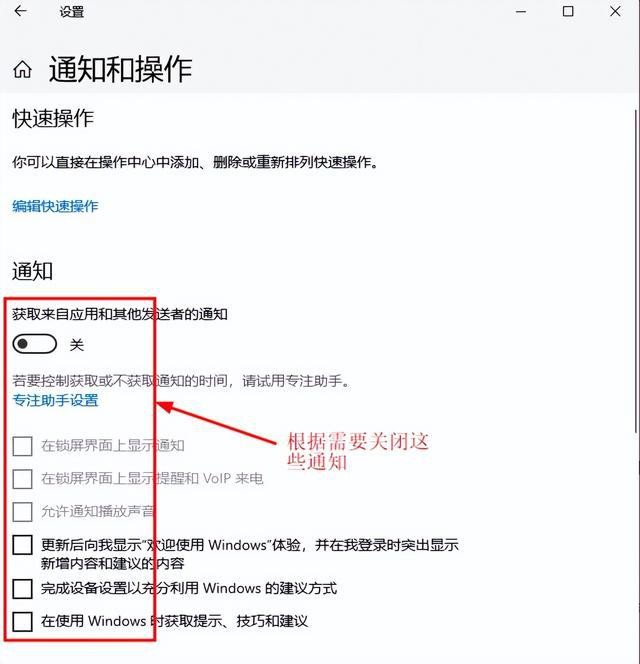Enable 在使用 Windows 时获取提示、技巧和建议
Image resolution: width=640 pixels, height=664 pixels.
tap(22, 622)
